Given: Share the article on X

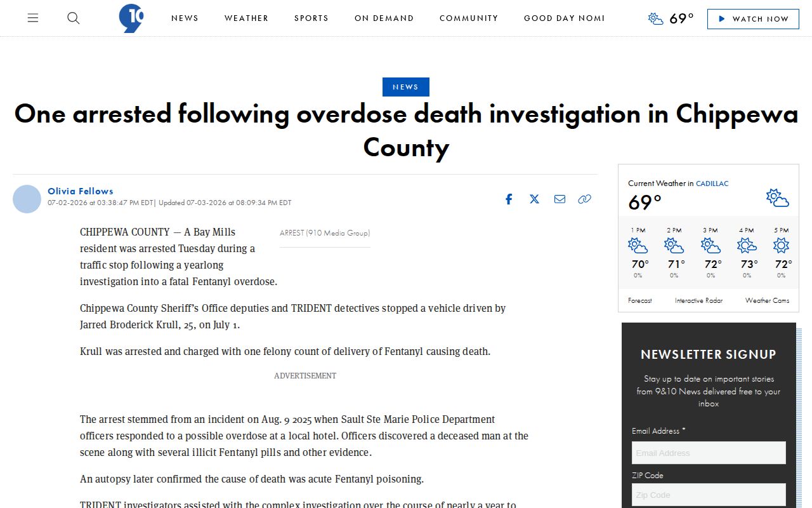Looking at the screenshot, I should pos(534,199).
